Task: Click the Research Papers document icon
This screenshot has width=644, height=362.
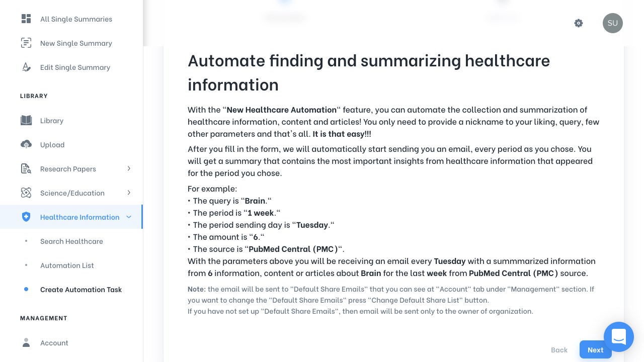Action: tap(26, 169)
